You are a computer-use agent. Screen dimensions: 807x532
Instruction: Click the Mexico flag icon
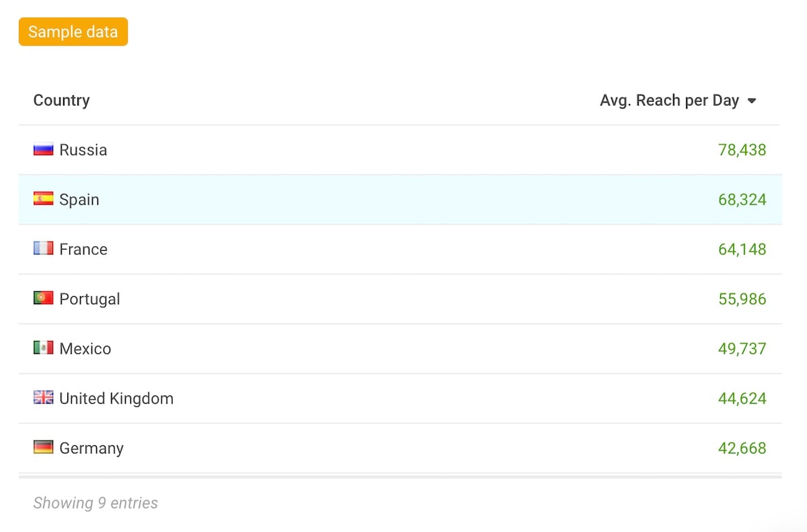coord(43,348)
